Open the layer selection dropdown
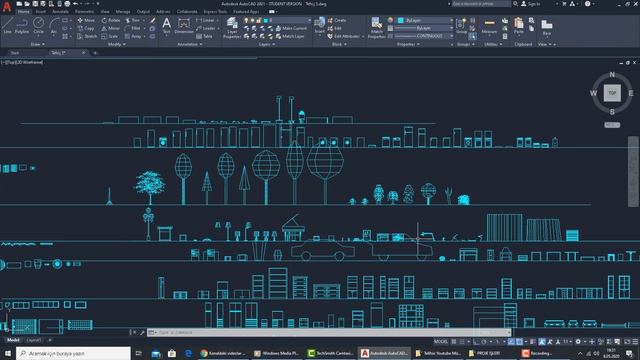Screen dimensions: 640x360 [277, 20]
